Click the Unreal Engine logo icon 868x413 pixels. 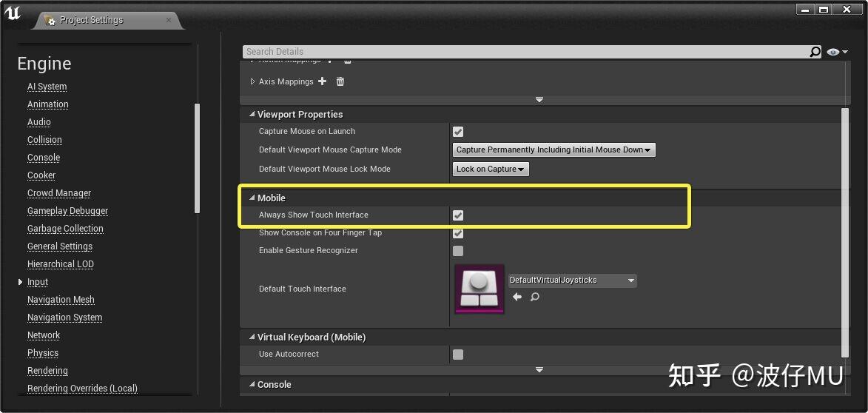(12, 13)
